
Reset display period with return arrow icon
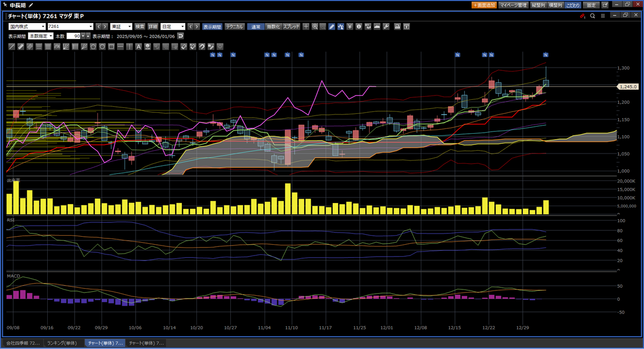click(180, 36)
